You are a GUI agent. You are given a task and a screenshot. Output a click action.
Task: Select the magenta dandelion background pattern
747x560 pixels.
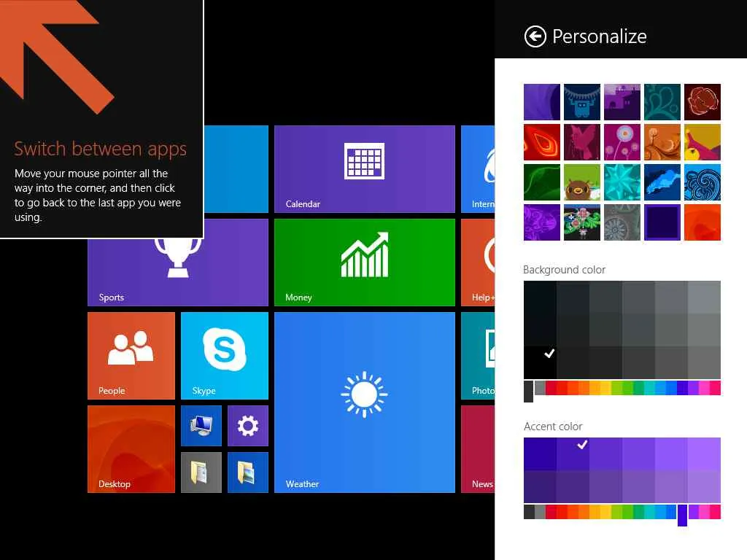tap(622, 142)
